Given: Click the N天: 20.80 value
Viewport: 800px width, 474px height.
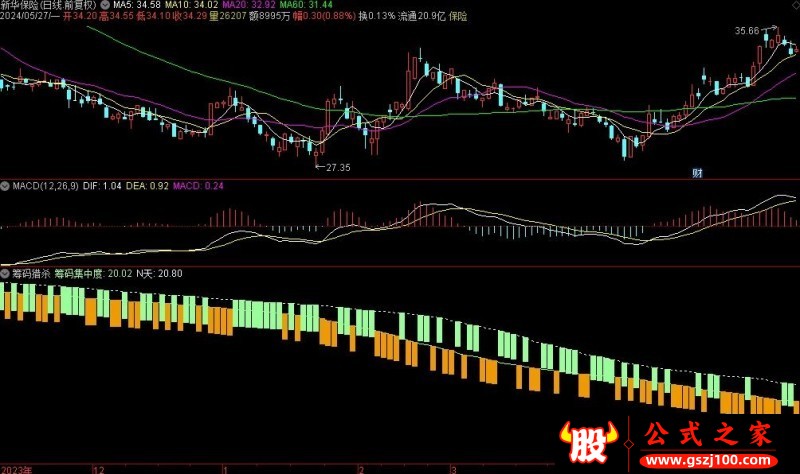Looking at the screenshot, I should pyautogui.click(x=159, y=273).
